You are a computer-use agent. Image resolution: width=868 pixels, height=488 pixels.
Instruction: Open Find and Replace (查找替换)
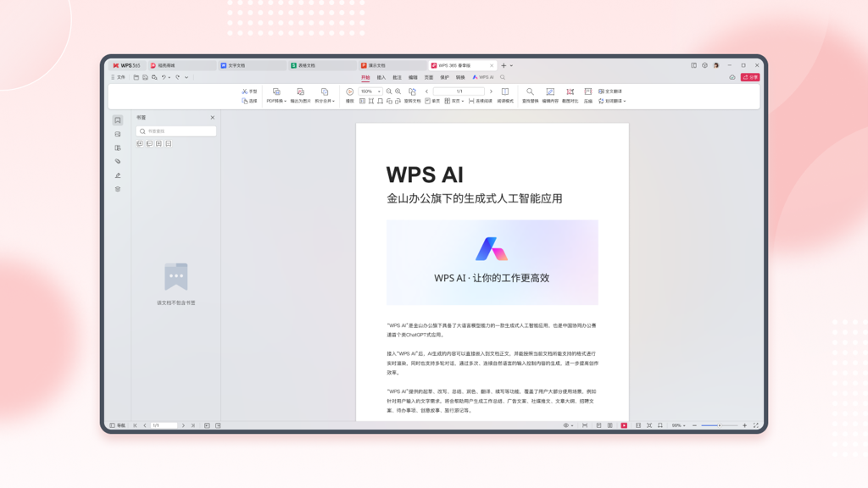point(530,92)
